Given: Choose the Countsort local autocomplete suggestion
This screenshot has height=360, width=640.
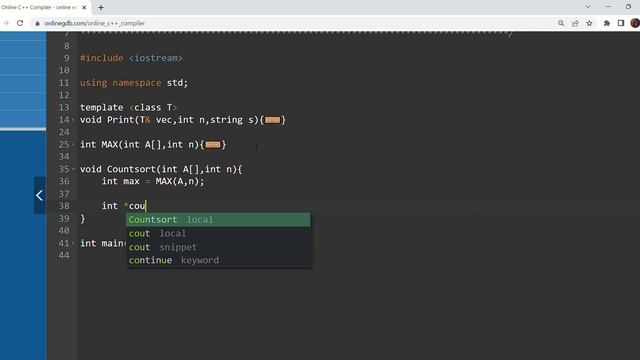Looking at the screenshot, I should point(218,220).
